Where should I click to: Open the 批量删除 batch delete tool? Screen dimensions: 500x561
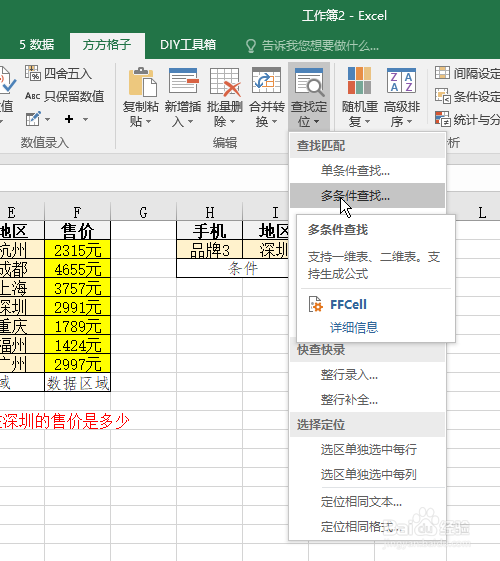coord(225,97)
